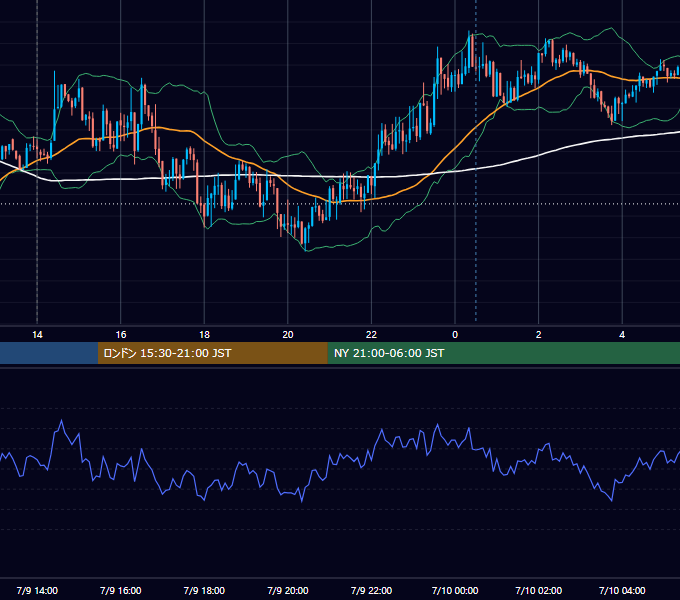Click the 16 hour label on price chart axis
680x600 pixels.
click(x=121, y=335)
